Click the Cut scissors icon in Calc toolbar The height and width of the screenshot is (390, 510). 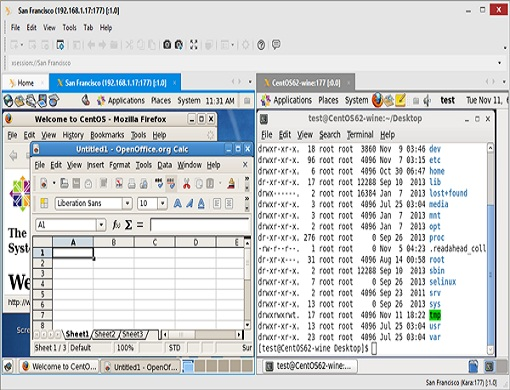[186, 183]
